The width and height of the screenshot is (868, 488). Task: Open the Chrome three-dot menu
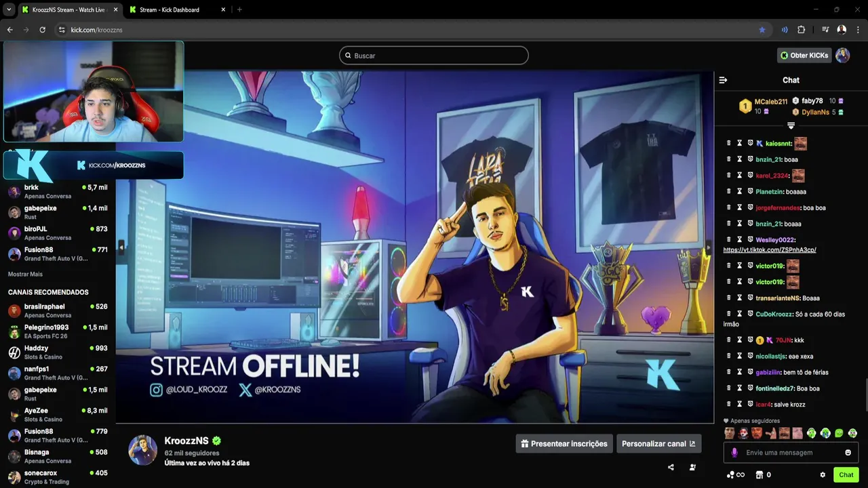click(858, 30)
